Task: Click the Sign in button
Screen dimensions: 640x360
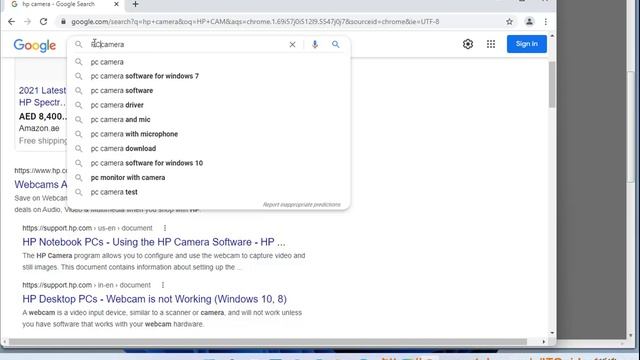Action: tap(527, 44)
